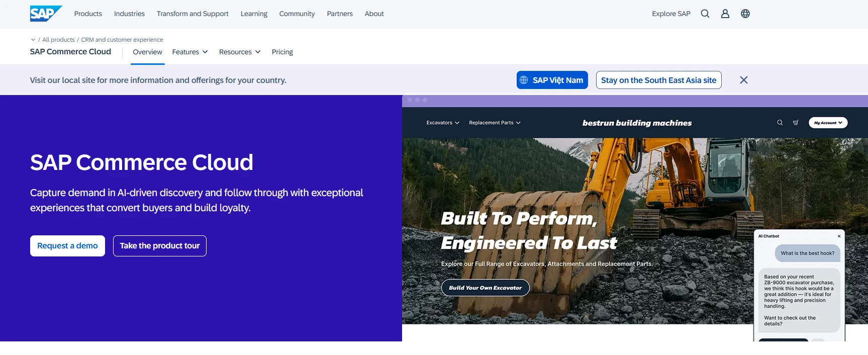Screen dimensions: 868x355
Task: Click Stay on the South East Asia site
Action: pyautogui.click(x=659, y=80)
